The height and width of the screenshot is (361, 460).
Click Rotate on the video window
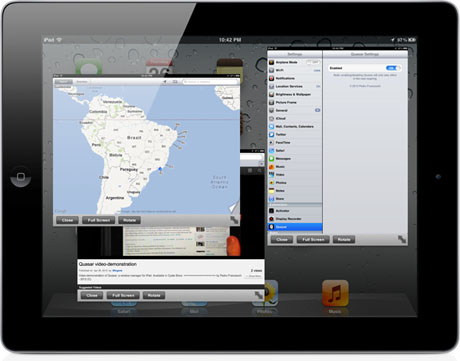tap(154, 295)
